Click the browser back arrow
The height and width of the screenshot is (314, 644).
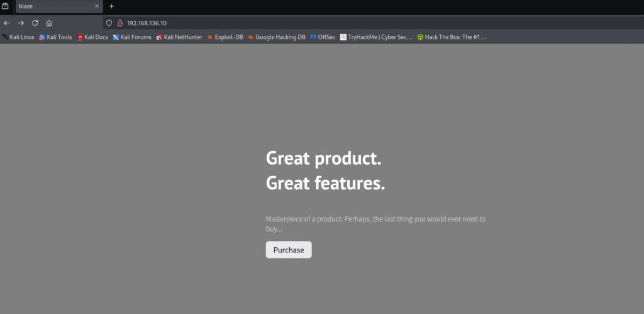pyautogui.click(x=7, y=23)
